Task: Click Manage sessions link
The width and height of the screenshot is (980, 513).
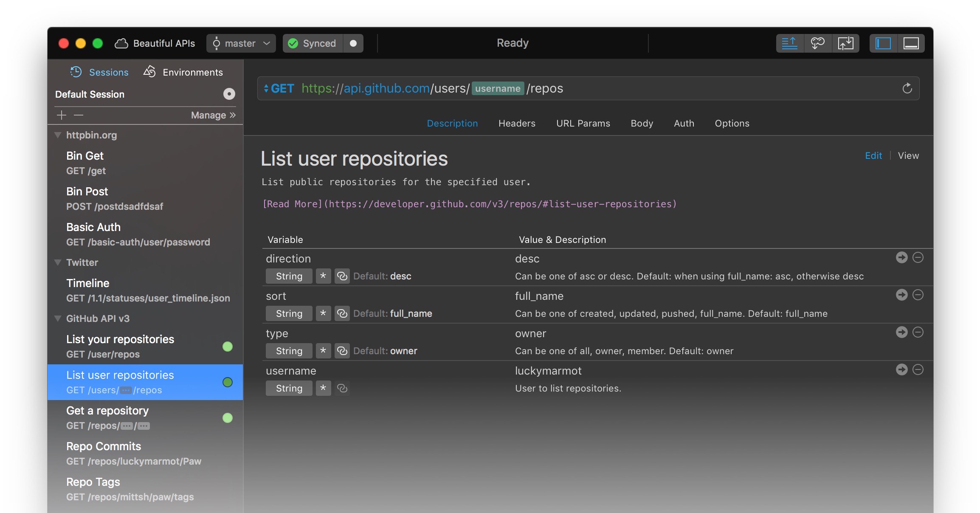Action: click(x=213, y=115)
